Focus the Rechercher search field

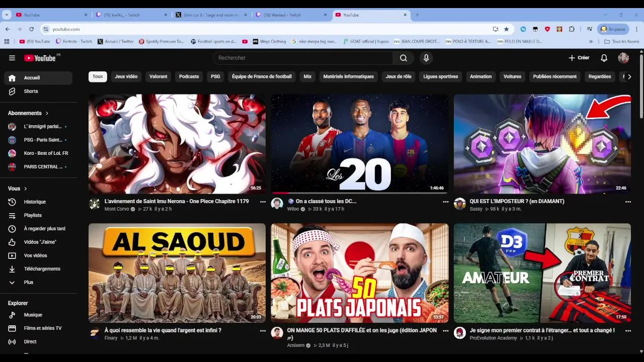[x=303, y=58]
